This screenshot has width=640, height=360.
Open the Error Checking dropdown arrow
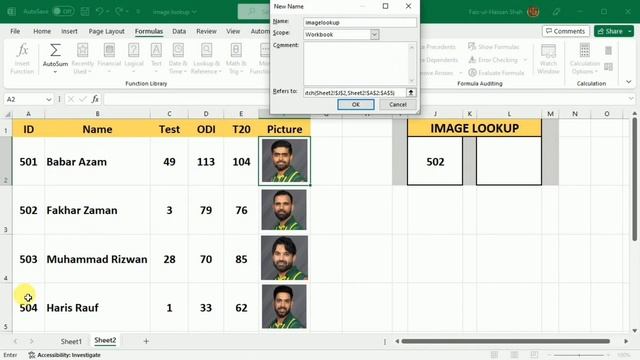tap(525, 60)
